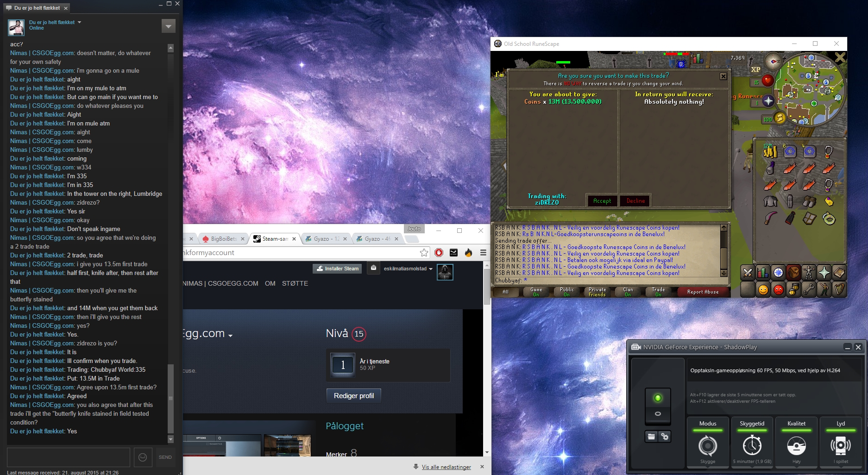The height and width of the screenshot is (475, 868).
Task: Open the Logout/Clan two-faces tab in RuneScape
Action: pos(793,290)
